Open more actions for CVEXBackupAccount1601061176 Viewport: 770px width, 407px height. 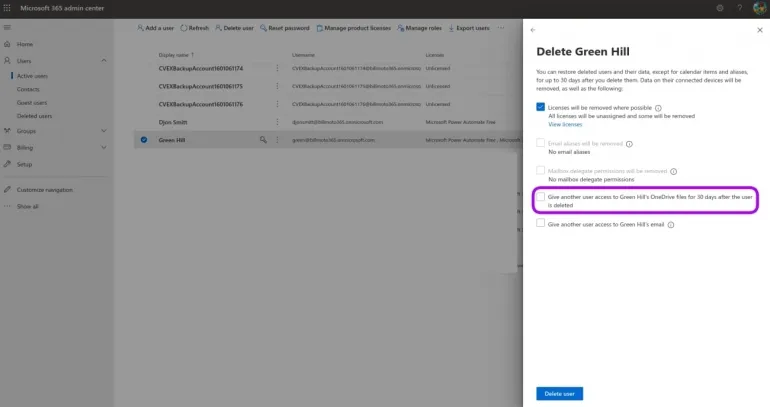[277, 104]
